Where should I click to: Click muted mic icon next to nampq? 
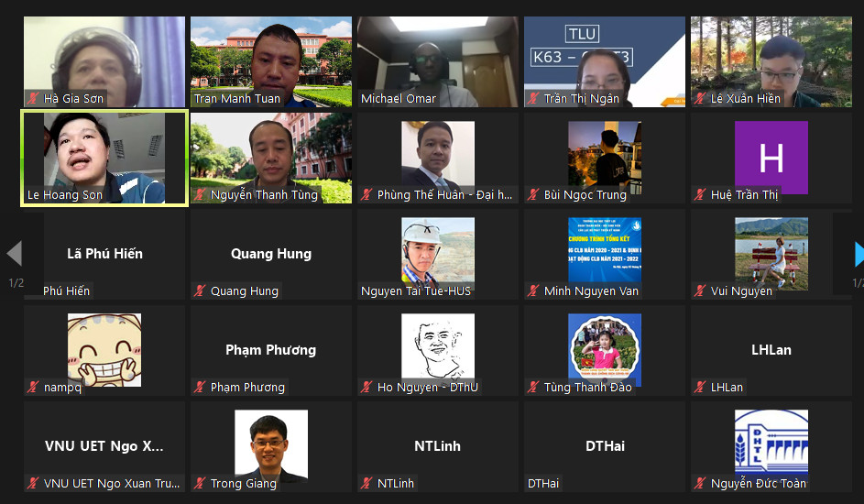pyautogui.click(x=33, y=388)
